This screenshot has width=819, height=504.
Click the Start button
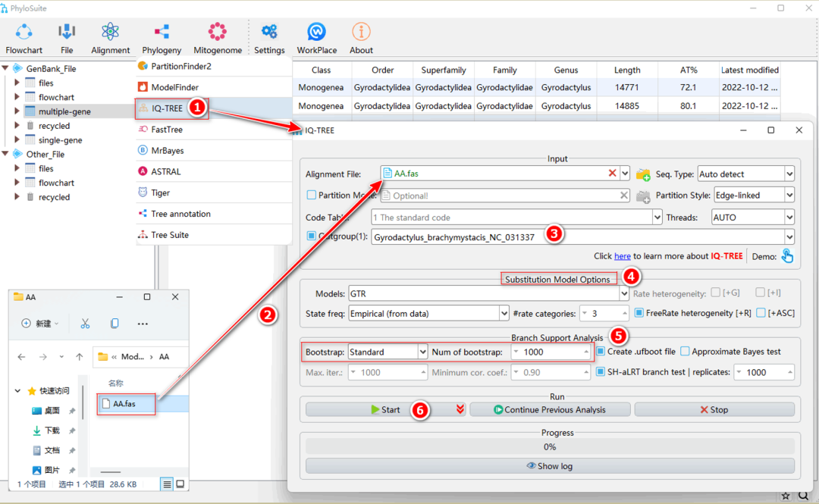click(x=385, y=409)
